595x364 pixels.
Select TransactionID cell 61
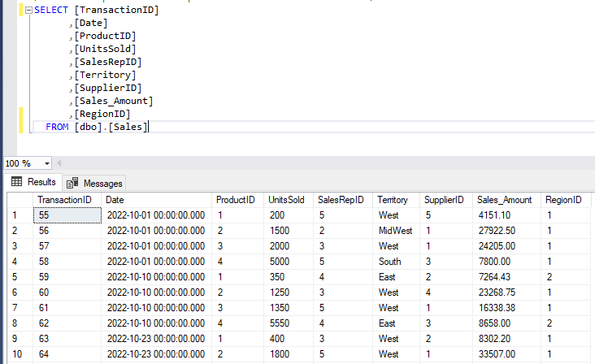(67, 308)
